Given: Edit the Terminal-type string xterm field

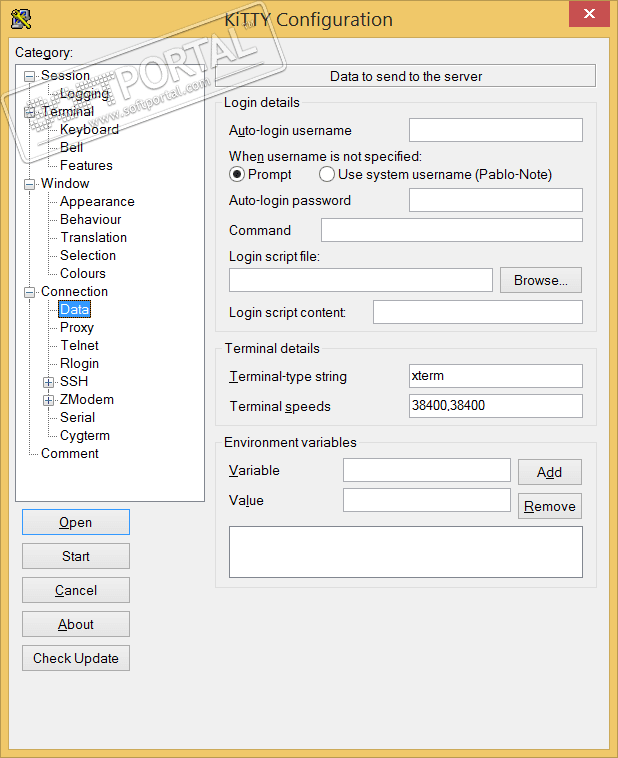Looking at the screenshot, I should 496,376.
